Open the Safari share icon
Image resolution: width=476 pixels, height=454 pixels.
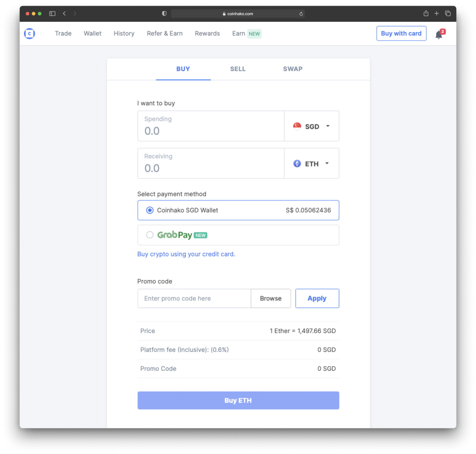point(426,13)
